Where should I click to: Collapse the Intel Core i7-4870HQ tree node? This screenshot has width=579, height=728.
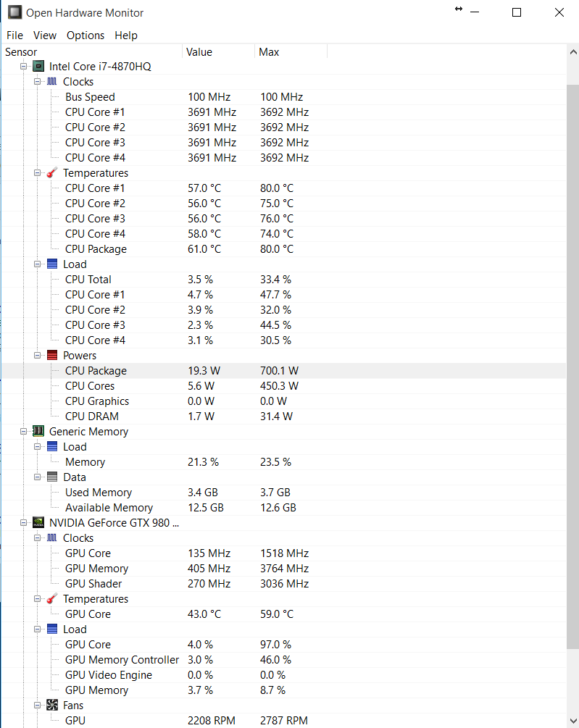point(23,66)
